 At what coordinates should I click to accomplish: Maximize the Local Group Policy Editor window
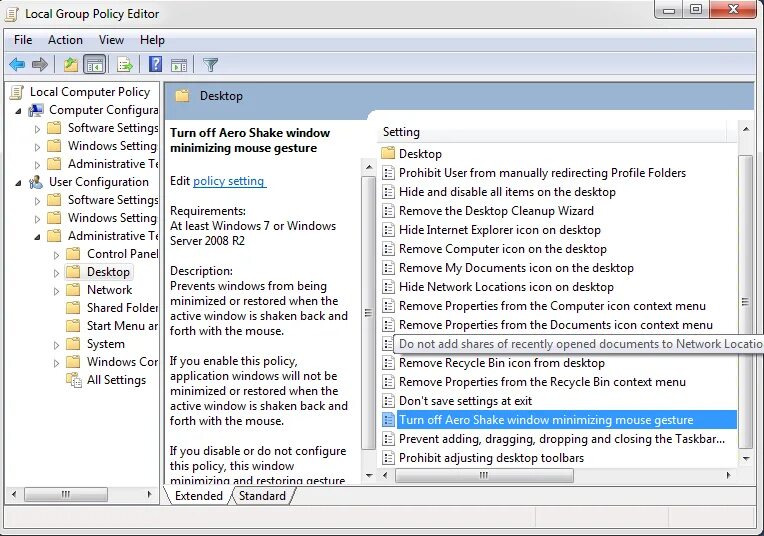(x=695, y=9)
